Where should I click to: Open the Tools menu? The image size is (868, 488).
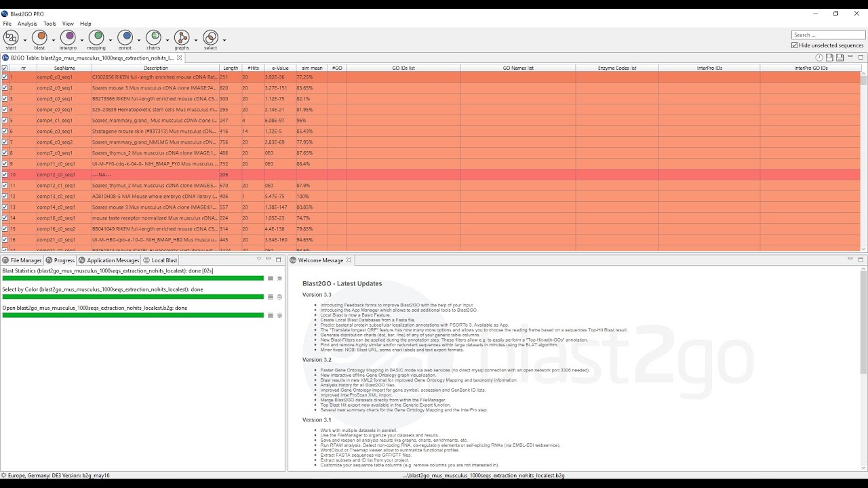[x=50, y=24]
